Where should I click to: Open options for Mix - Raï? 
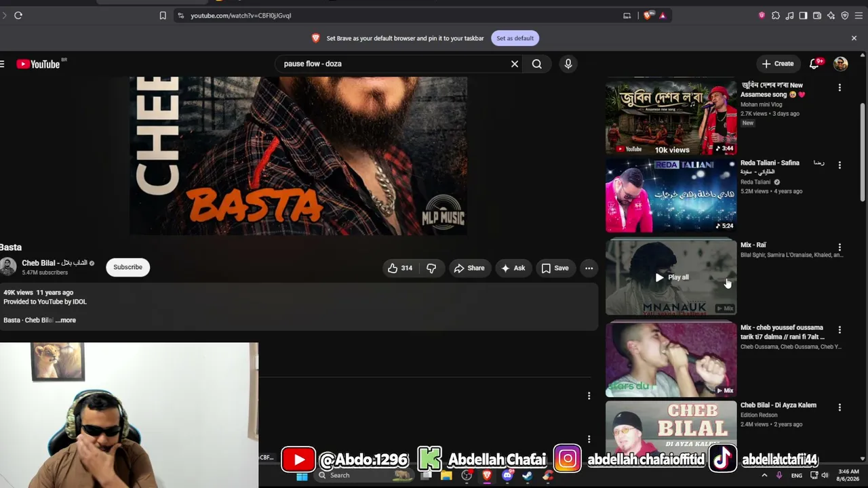coord(840,247)
